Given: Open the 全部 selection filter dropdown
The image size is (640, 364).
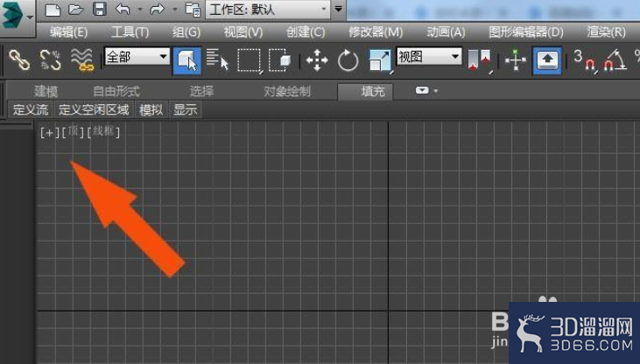Looking at the screenshot, I should click(137, 56).
